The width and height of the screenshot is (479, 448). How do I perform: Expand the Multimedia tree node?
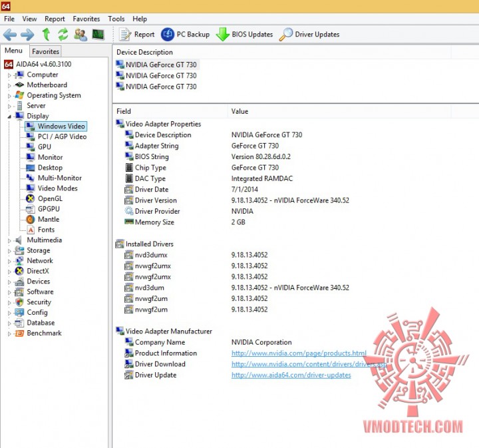[9, 241]
